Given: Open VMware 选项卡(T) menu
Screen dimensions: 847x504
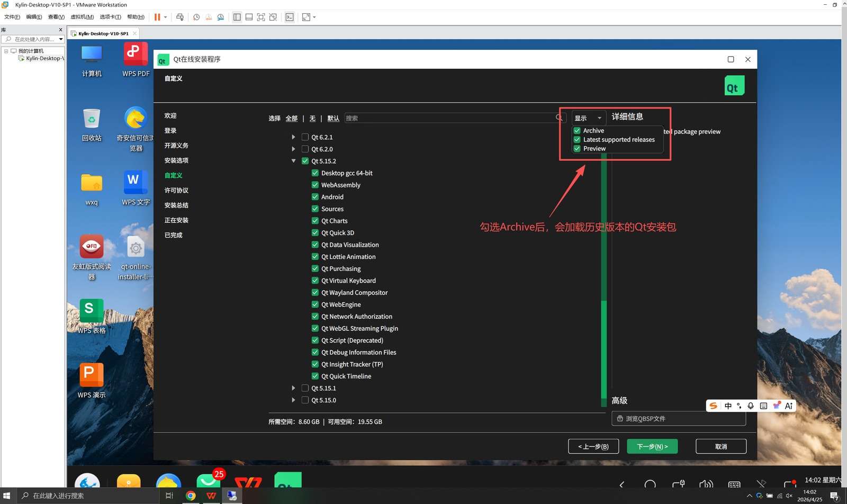Looking at the screenshot, I should pyautogui.click(x=110, y=17).
